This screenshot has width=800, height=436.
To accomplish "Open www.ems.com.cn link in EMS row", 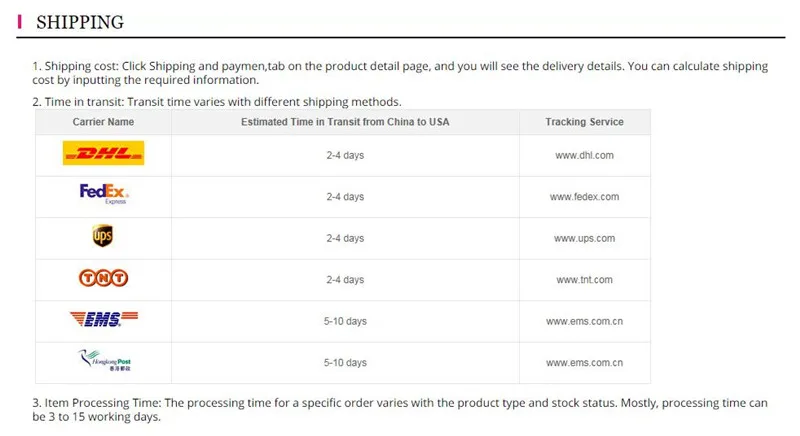I will pyautogui.click(x=584, y=321).
